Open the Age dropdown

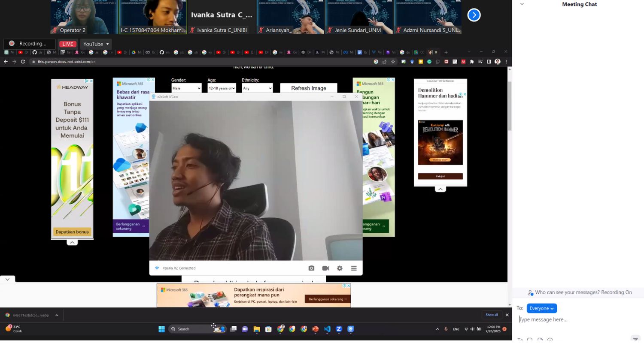tap(222, 88)
